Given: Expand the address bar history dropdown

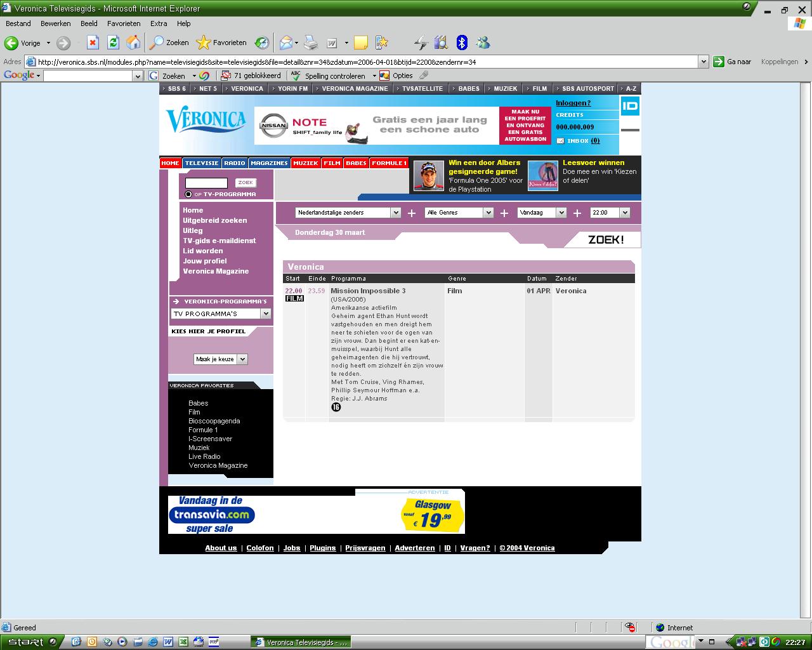Looking at the screenshot, I should tap(703, 62).
